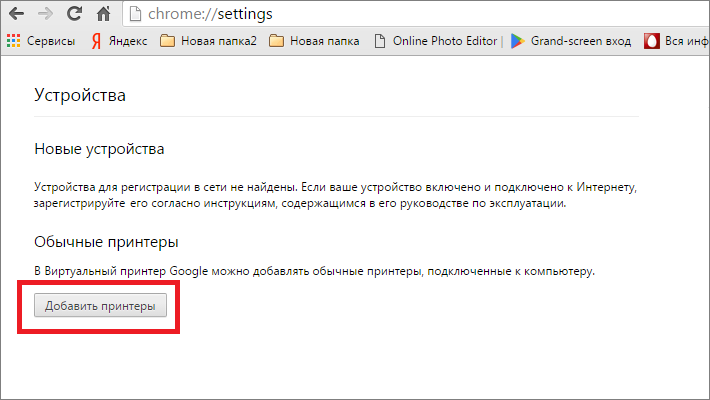Viewport: 710px width, 400px height.
Task: Expand the Новая папка2 bookmarks folder
Action: pyautogui.click(x=217, y=41)
